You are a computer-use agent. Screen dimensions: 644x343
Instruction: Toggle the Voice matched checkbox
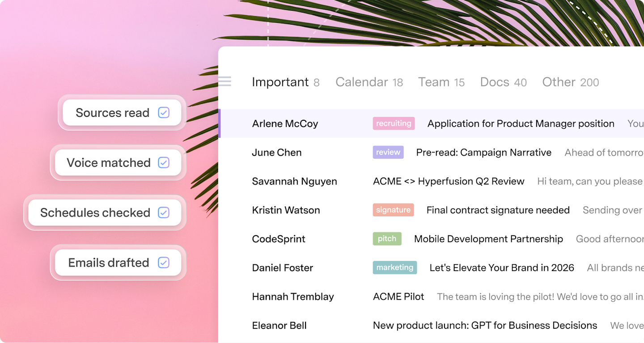coord(164,163)
